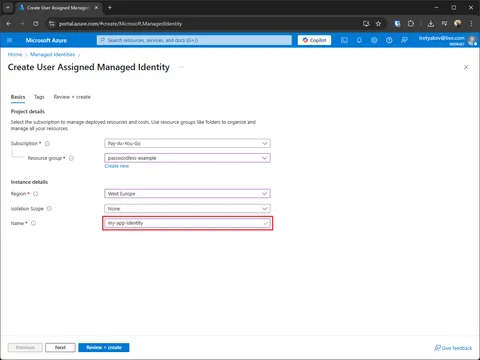Click the browser forward arrow
Screen dimensions: 480x360
click(22, 24)
